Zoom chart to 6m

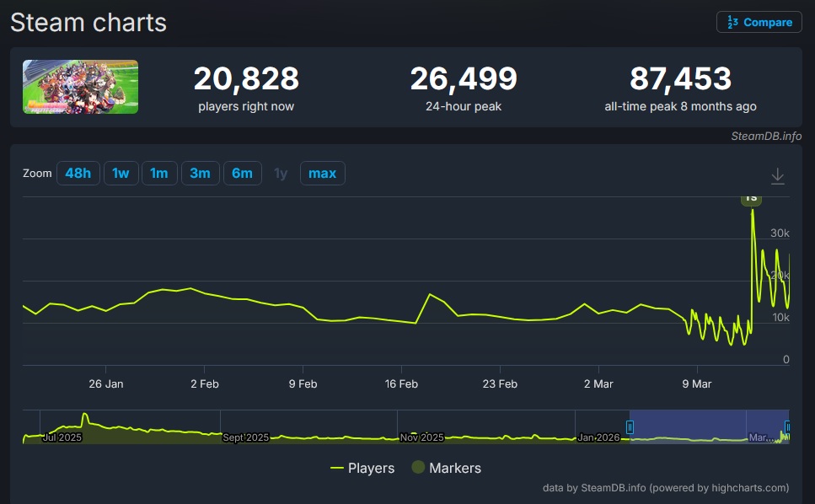242,173
